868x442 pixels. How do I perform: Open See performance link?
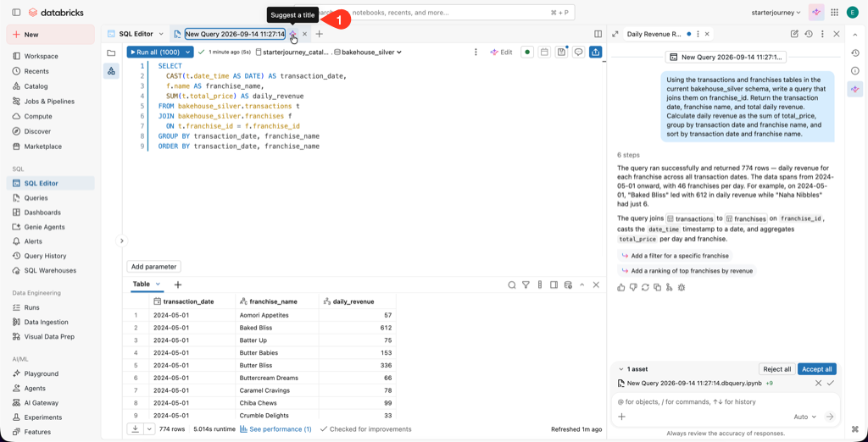276,429
